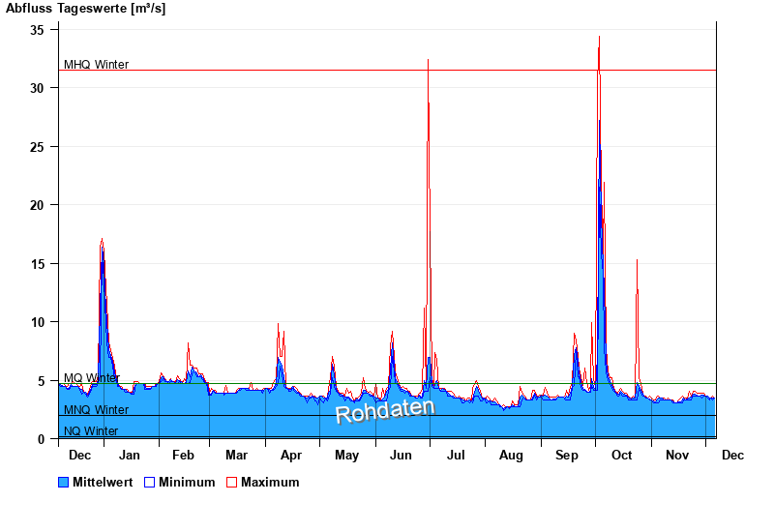
Task: Select the Jul month label on x-axis
Action: tap(457, 456)
